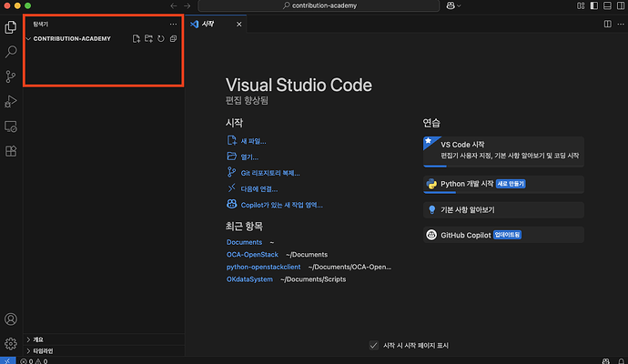The image size is (628, 364).
Task: Open the Manage gear icon
Action: point(11,344)
